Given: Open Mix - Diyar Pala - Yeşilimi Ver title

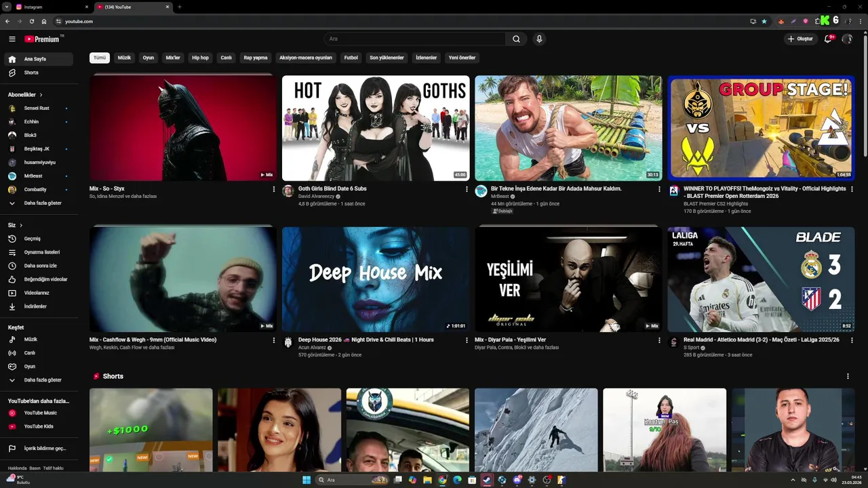Looking at the screenshot, I should (510, 340).
